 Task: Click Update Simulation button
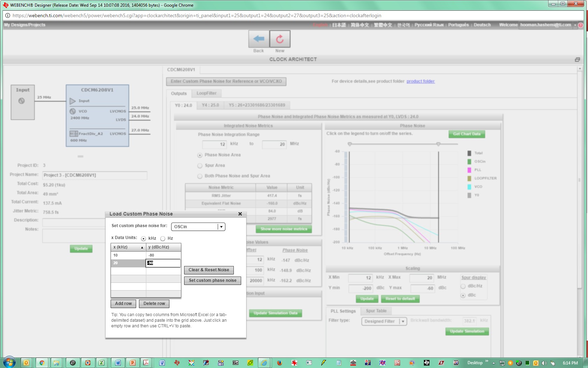[467, 331]
